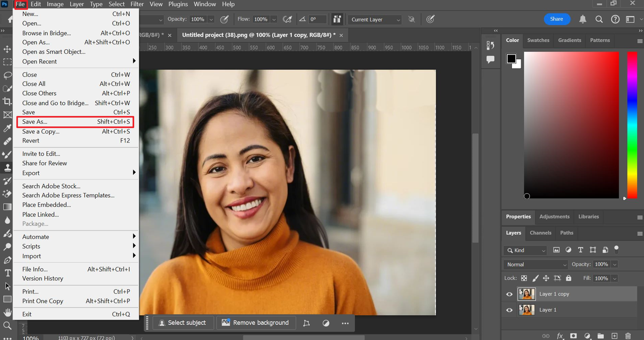Toggle lock position
Screen dimensions: 644x340
tap(546, 278)
